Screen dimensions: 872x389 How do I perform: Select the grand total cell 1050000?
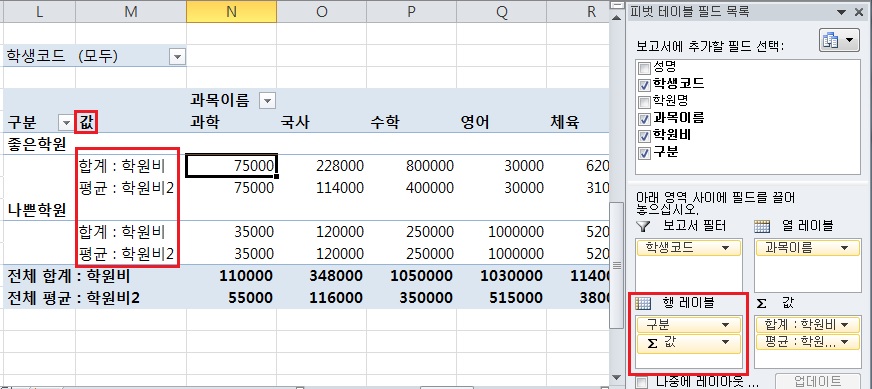coord(412,276)
